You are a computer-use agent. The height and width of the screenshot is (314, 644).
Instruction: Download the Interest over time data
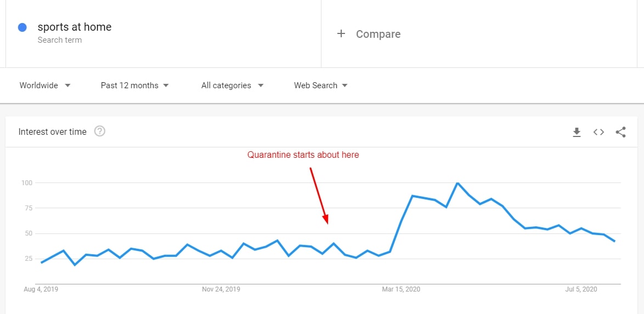[x=577, y=132]
